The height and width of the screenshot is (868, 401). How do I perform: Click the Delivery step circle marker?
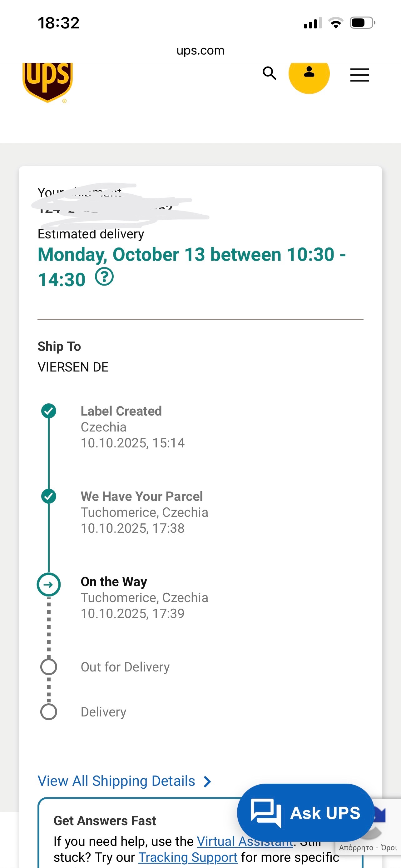(49, 712)
